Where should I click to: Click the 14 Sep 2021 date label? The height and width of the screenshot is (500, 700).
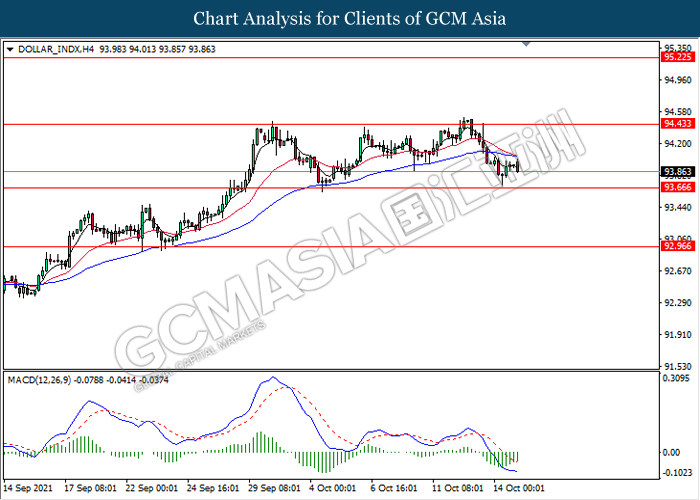[x=28, y=488]
